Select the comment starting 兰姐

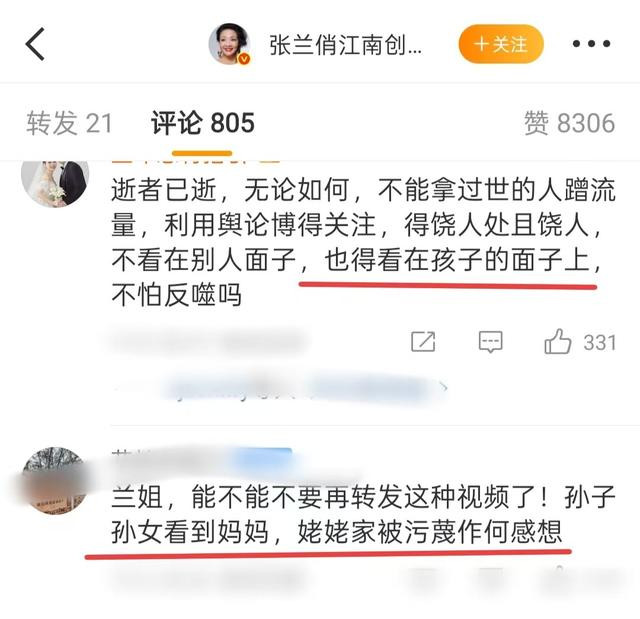[363, 514]
